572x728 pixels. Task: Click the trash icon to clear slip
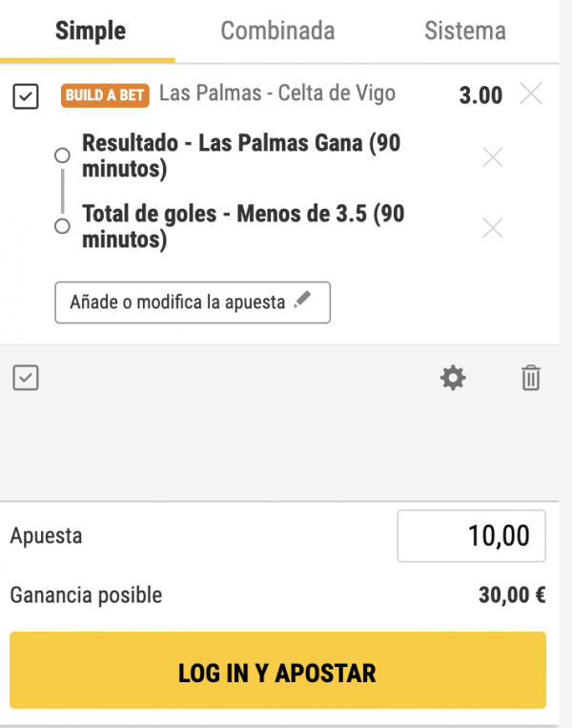[x=531, y=379]
